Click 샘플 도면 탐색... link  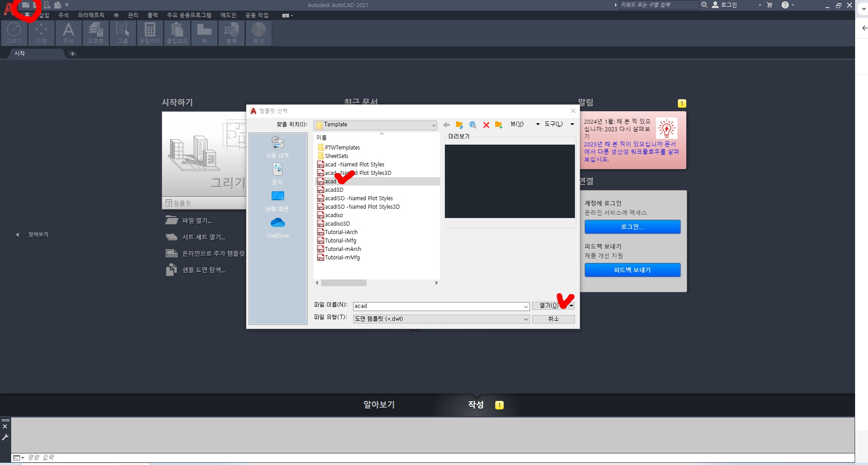point(196,270)
